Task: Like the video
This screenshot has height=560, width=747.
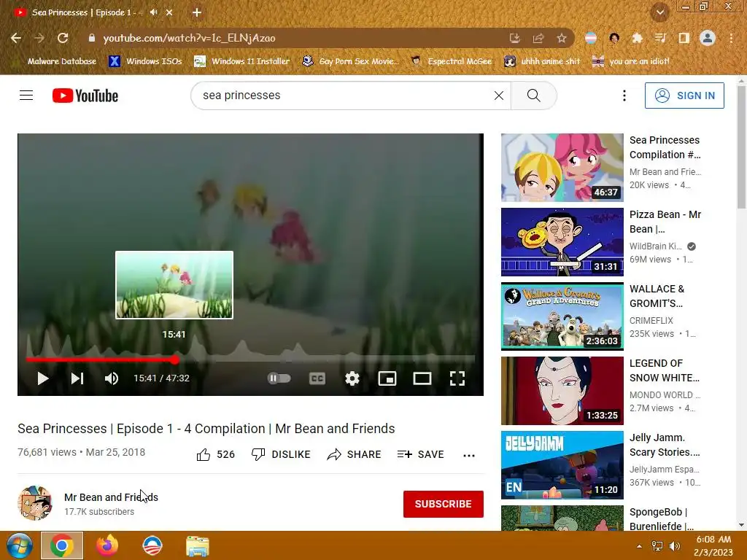Action: pos(216,455)
